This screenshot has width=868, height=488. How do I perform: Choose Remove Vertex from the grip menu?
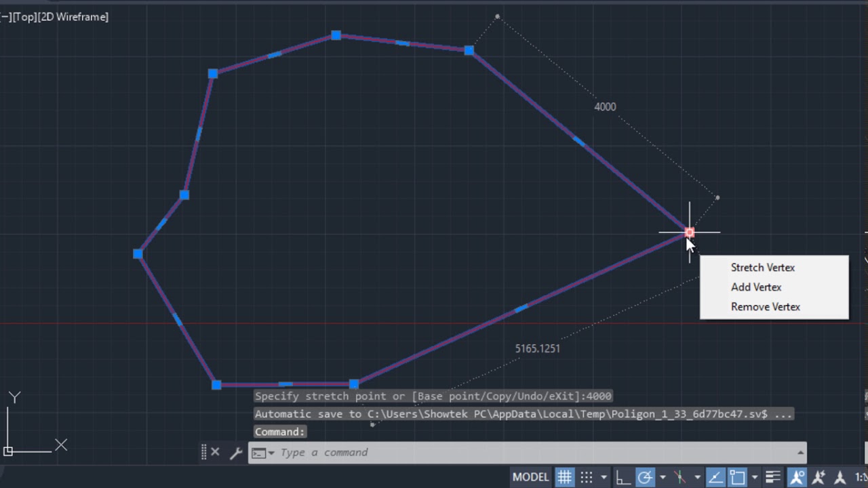click(766, 306)
